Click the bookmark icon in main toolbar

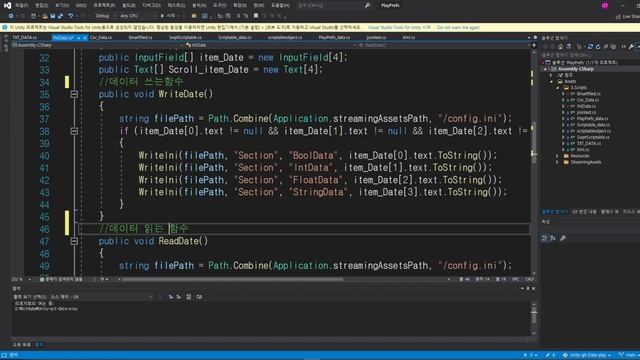pyautogui.click(x=256, y=16)
